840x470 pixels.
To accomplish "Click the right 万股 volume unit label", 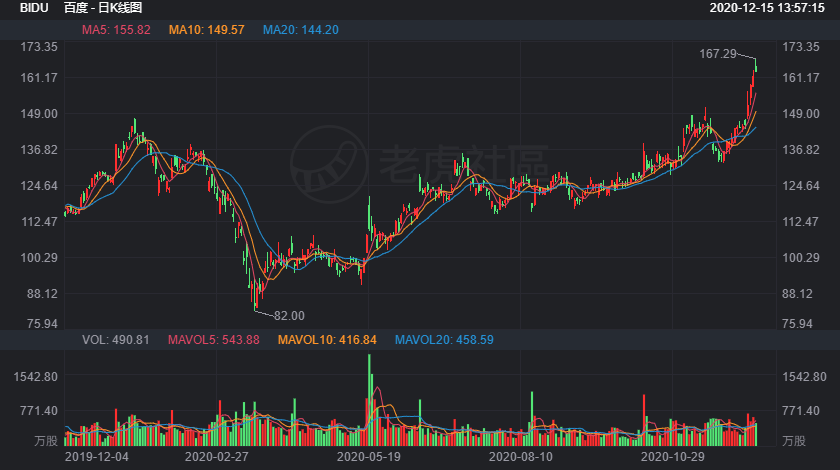I will (x=794, y=441).
